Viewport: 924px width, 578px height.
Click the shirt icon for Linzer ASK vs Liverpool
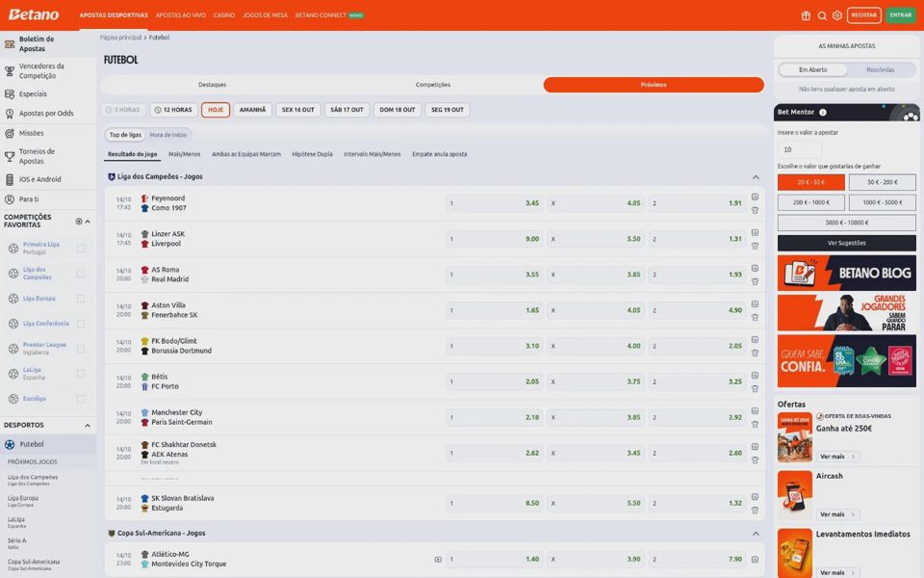tap(755, 246)
